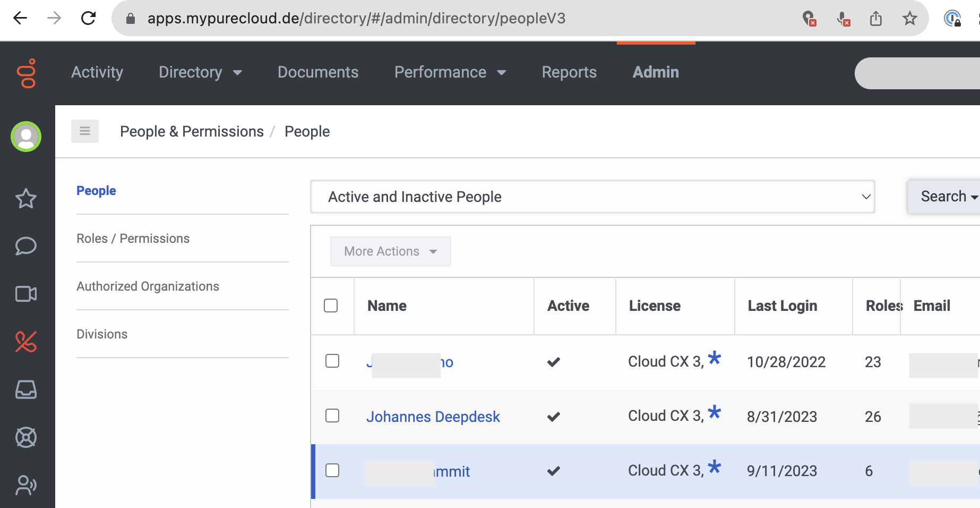Open Roles / Permissions section
The image size is (980, 508).
[133, 239]
